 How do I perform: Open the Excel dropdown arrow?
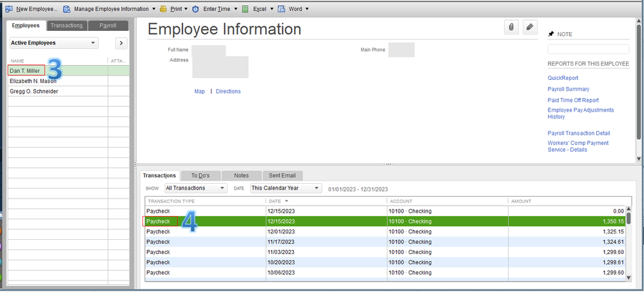pos(271,8)
